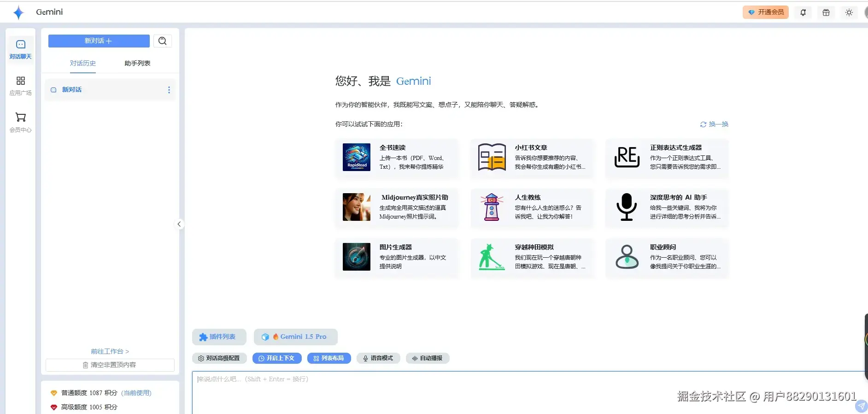868x414 pixels.
Task: Click 清空非置顶内容 button
Action: point(110,365)
